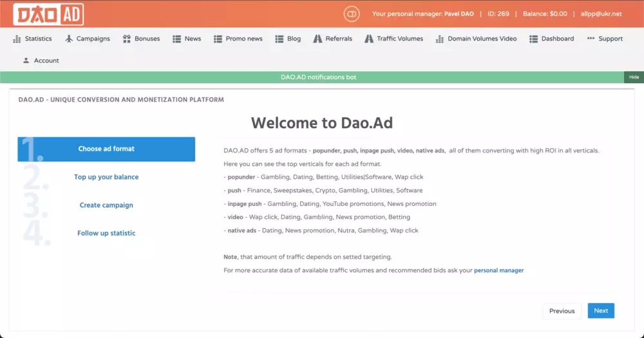Click the platform title text above welcome
The image size is (644, 338).
[x=121, y=100]
